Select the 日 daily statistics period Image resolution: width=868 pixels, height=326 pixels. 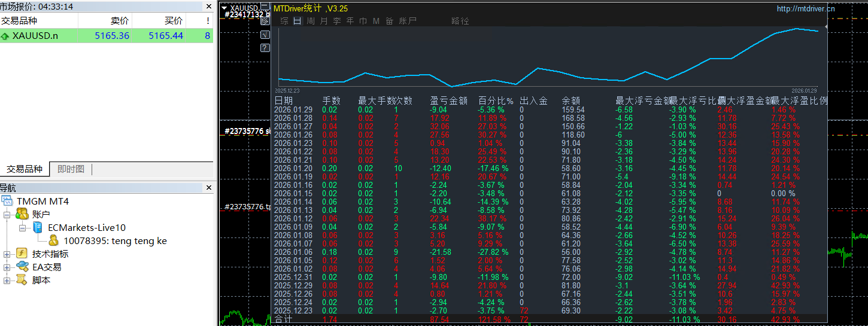[297, 21]
